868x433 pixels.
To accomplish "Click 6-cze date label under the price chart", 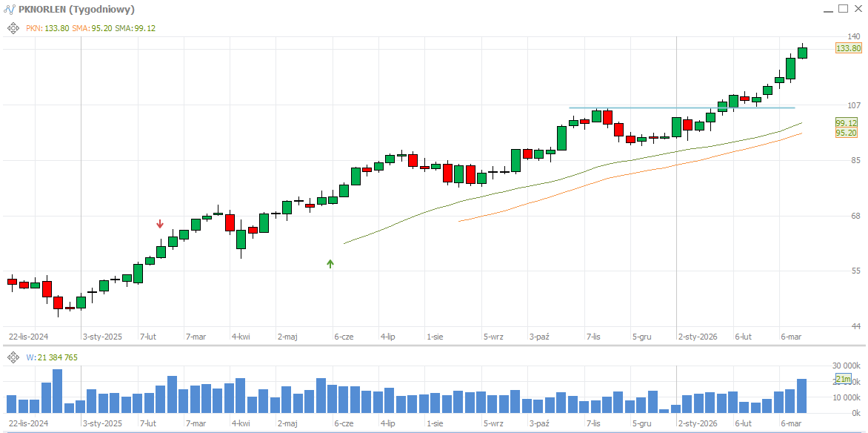I will (344, 337).
